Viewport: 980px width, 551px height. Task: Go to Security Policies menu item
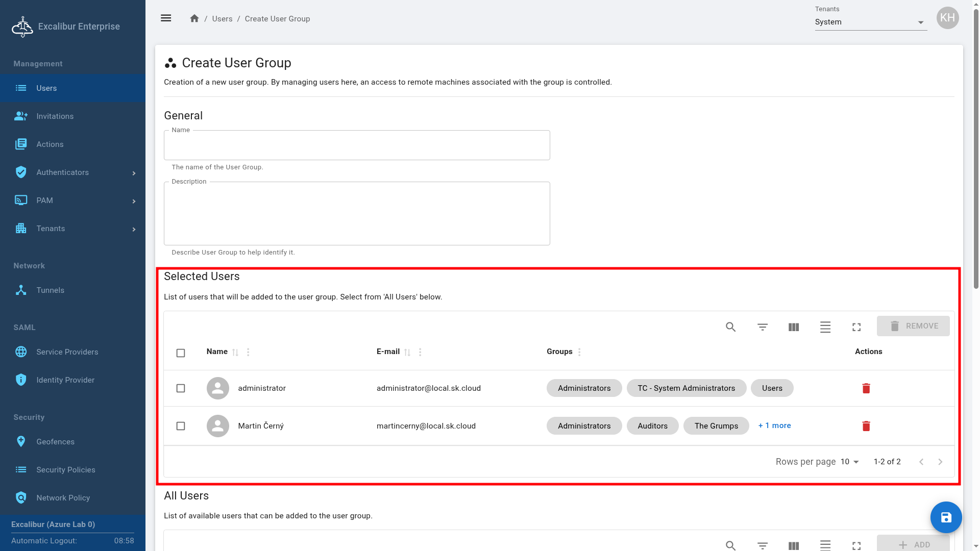tap(65, 470)
